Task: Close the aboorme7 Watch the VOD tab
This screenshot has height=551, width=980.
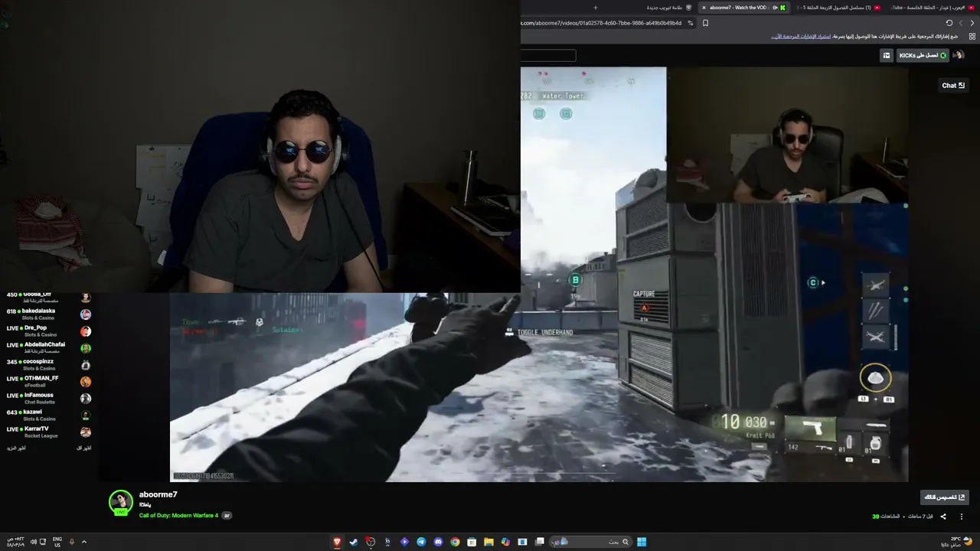Action: 704,8
